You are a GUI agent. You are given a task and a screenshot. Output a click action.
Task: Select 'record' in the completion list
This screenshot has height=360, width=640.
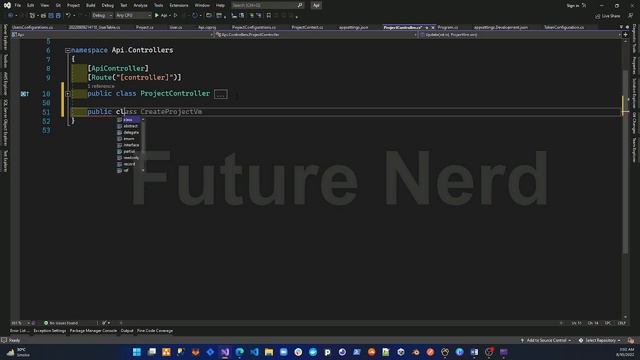pyautogui.click(x=129, y=164)
